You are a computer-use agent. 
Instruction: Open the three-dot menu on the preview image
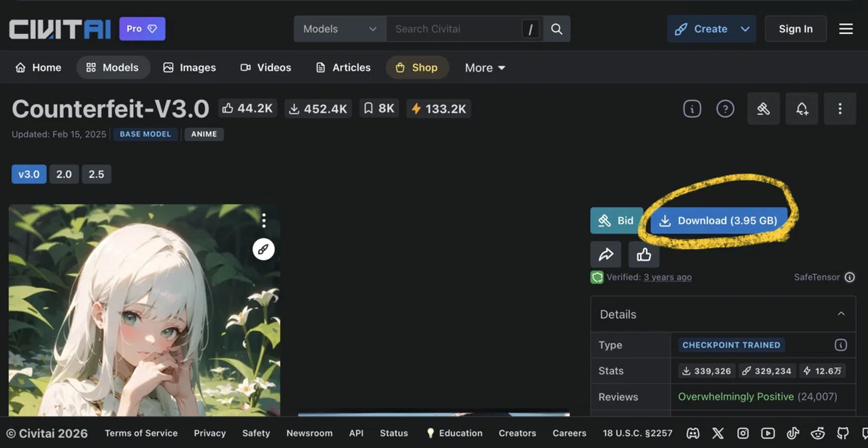(x=264, y=220)
